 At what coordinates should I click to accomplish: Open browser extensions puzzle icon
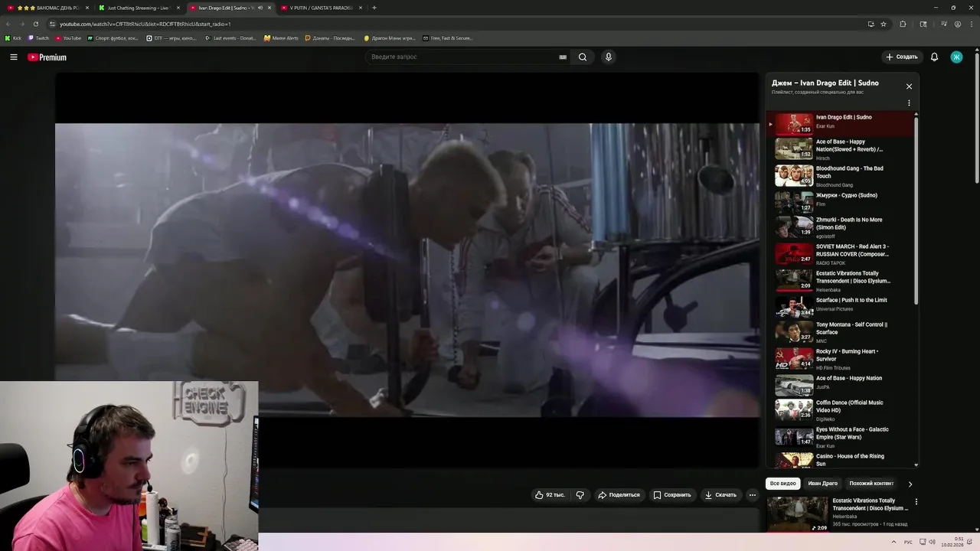[903, 24]
